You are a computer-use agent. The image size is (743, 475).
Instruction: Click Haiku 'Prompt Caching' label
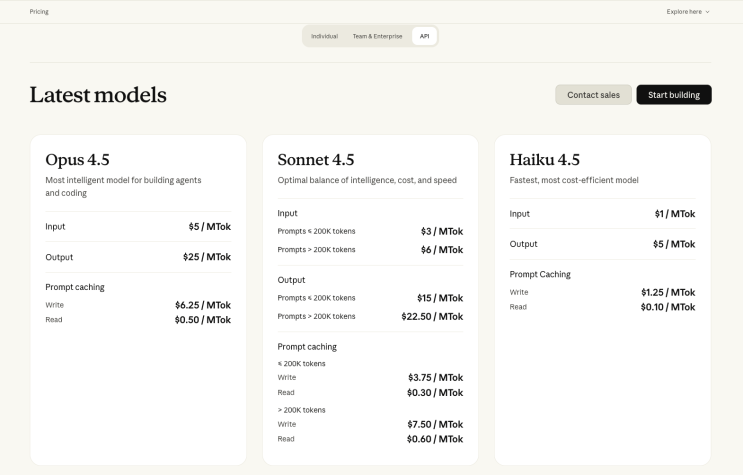pyautogui.click(x=540, y=274)
